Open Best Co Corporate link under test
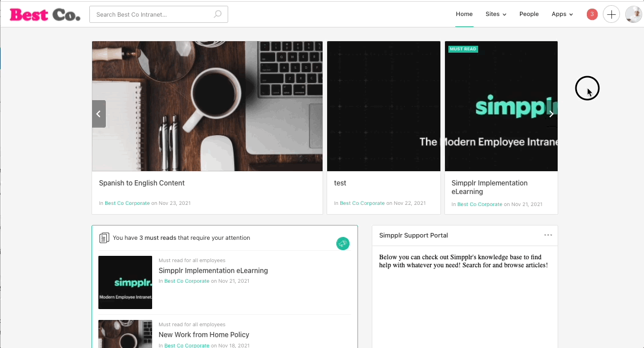Image resolution: width=644 pixels, height=348 pixels. point(362,203)
